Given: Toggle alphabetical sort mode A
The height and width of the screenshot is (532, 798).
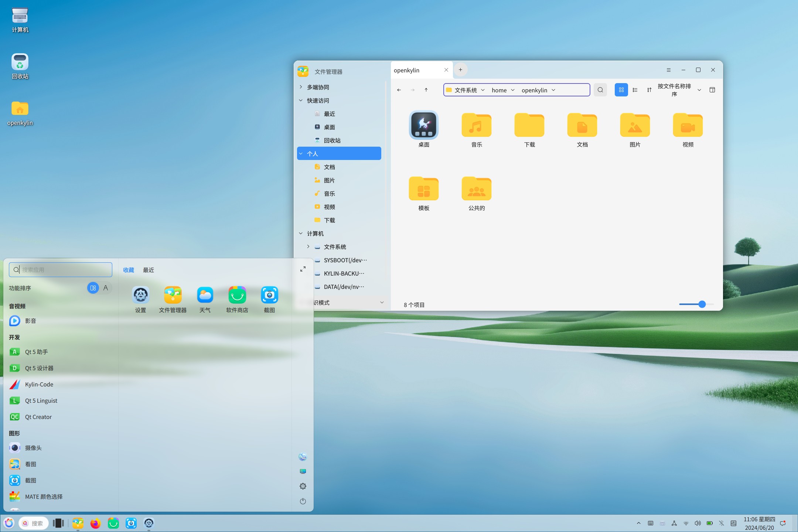Looking at the screenshot, I should (106, 288).
